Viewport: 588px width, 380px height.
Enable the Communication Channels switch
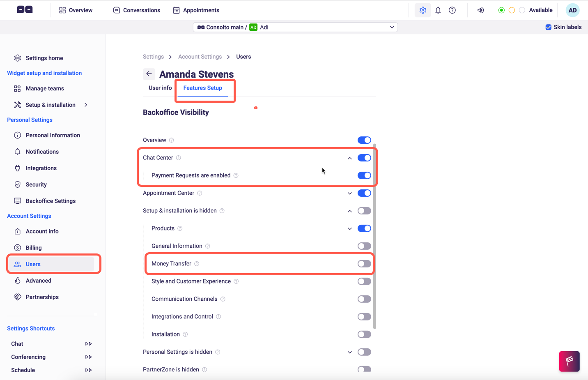coord(364,299)
